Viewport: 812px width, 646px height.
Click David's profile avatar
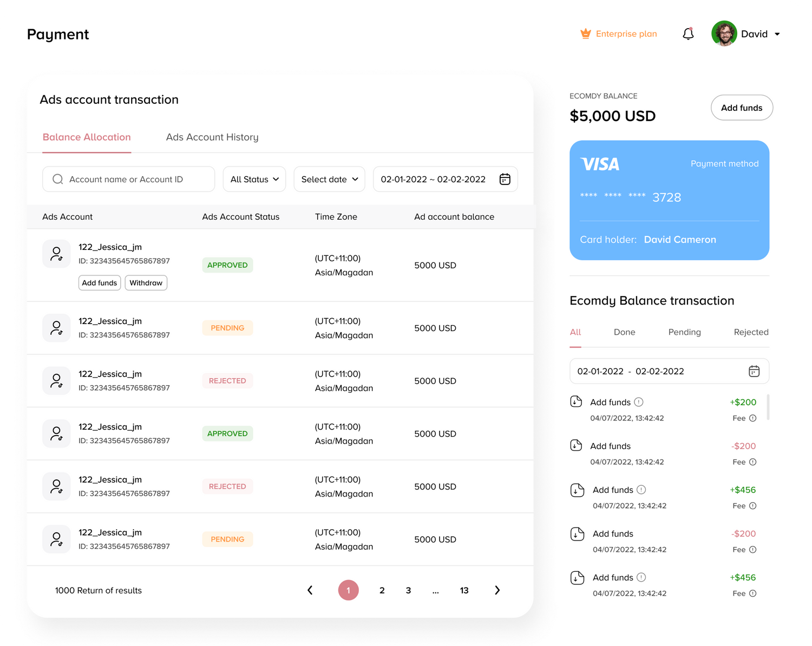(x=724, y=34)
